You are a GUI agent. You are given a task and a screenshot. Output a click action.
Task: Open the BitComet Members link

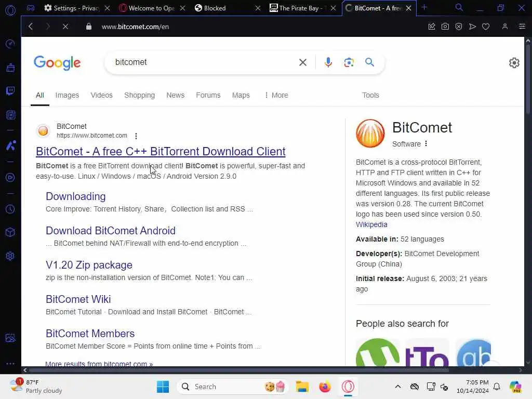click(x=90, y=334)
